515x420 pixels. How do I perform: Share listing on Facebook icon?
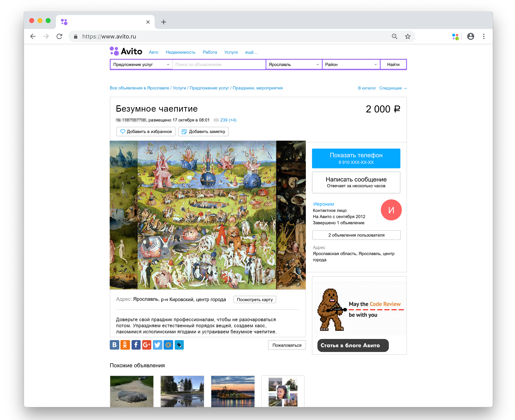point(136,345)
